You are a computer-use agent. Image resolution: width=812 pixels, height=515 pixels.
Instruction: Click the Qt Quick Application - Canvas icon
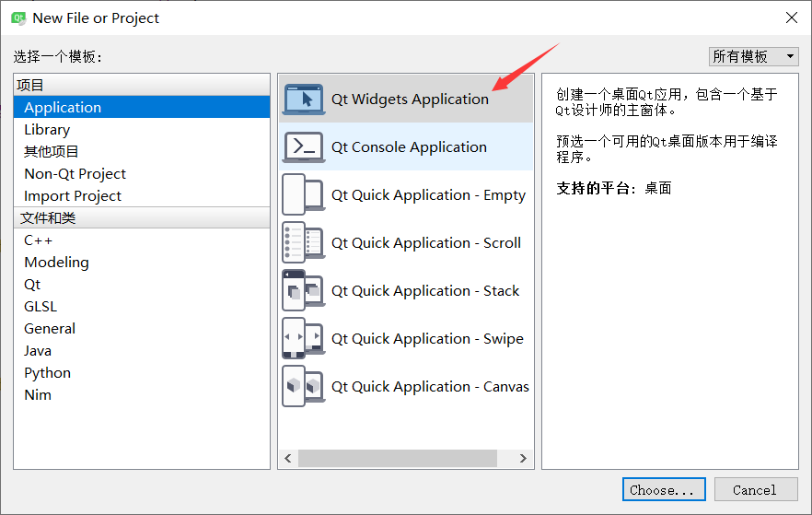click(x=304, y=387)
